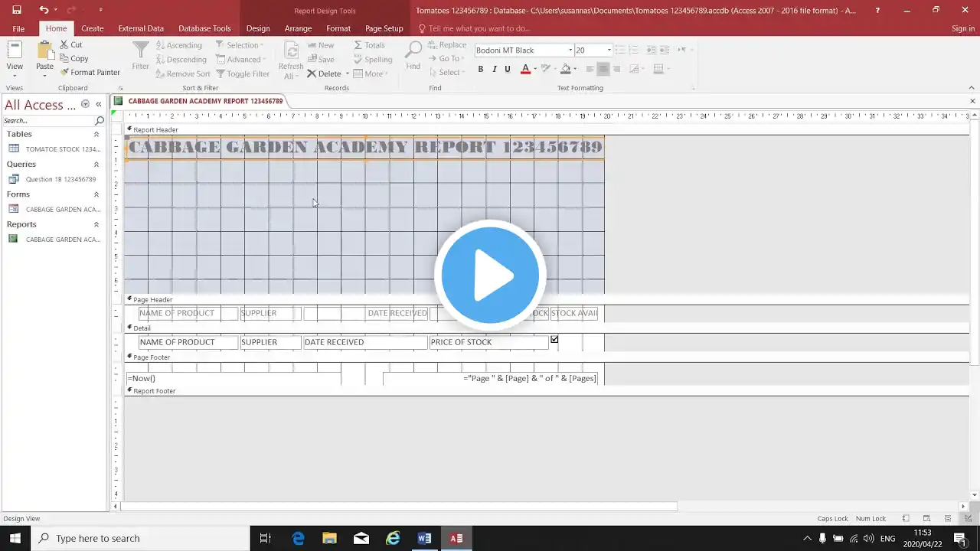The width and height of the screenshot is (980, 551).
Task: Switch to Report View from status bar
Action: [x=905, y=519]
